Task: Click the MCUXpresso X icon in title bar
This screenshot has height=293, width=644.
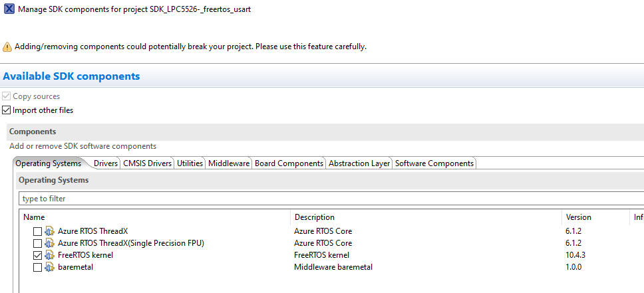Action: pyautogui.click(x=9, y=10)
